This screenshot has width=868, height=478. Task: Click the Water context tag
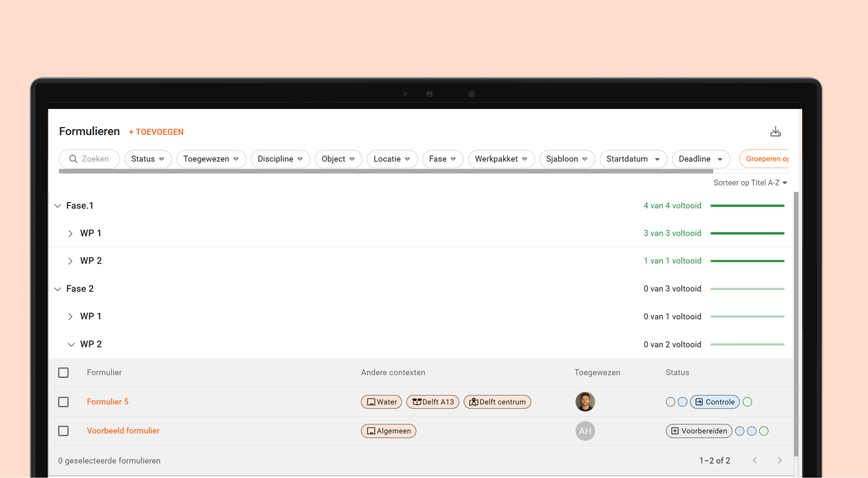pos(381,402)
